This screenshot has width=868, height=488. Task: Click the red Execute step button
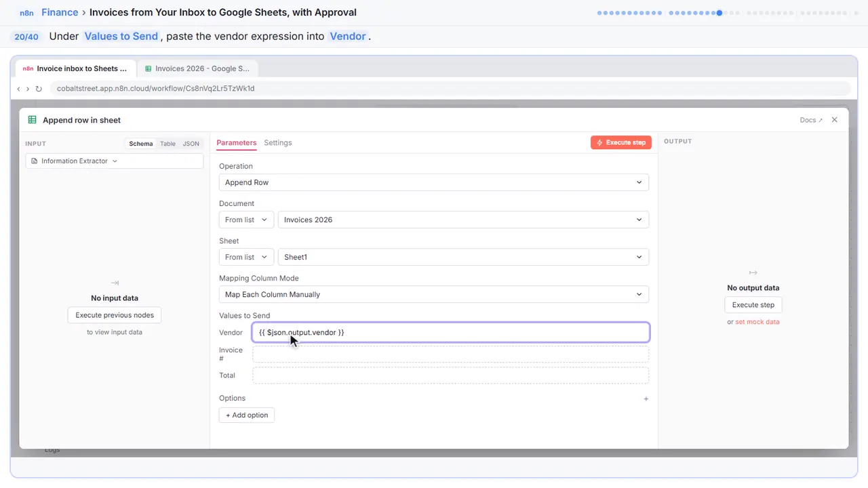[x=621, y=143]
